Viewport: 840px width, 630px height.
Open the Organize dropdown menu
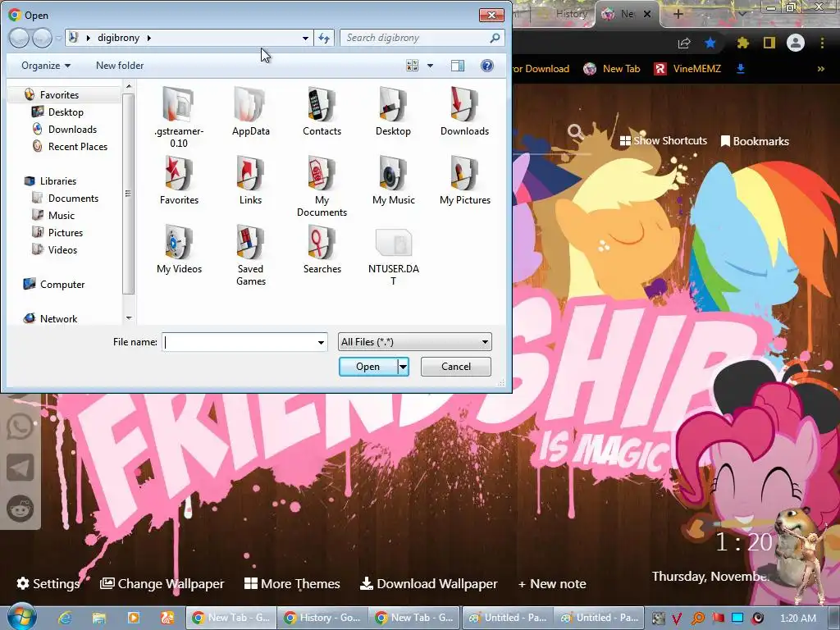click(46, 66)
